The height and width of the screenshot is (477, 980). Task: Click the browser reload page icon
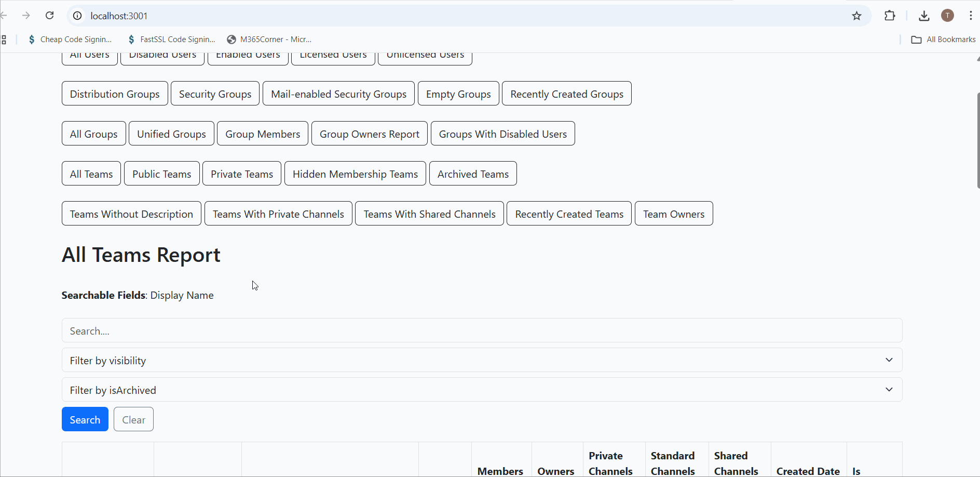[x=50, y=16]
